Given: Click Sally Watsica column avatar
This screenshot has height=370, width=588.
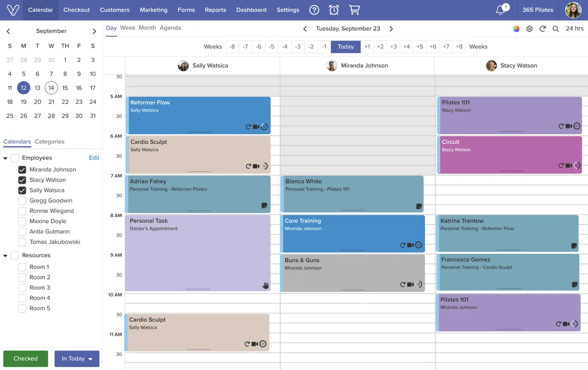Looking at the screenshot, I should pyautogui.click(x=183, y=66).
